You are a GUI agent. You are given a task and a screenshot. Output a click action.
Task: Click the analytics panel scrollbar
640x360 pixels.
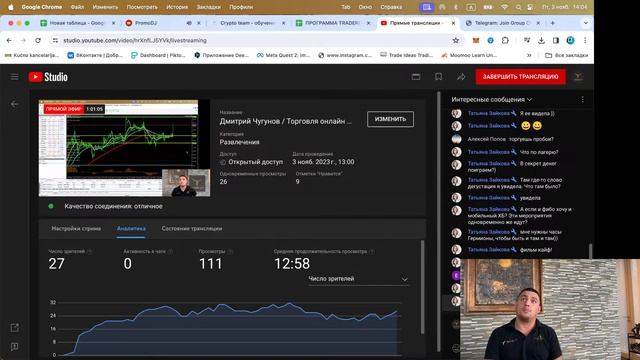[422, 287]
